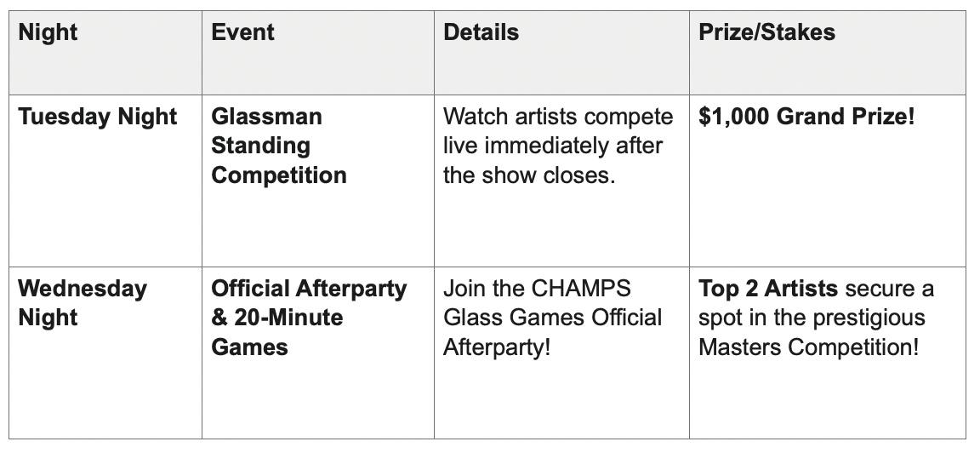The image size is (980, 453).
Task: Select the Wednesday Night cell
Action: 82,303
